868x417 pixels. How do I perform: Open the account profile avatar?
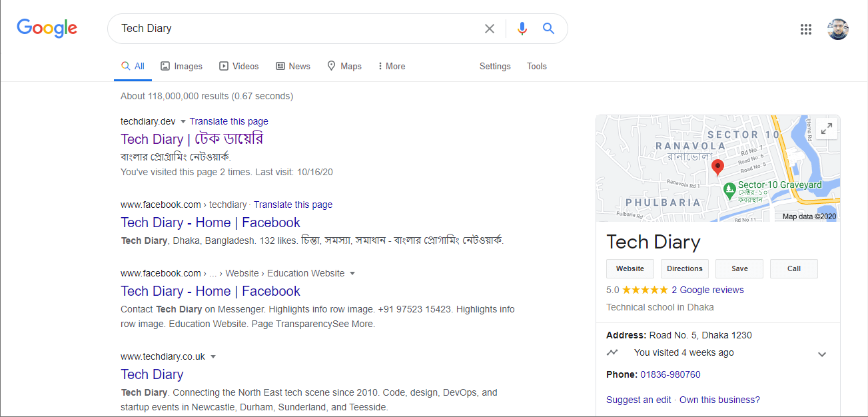pos(838,29)
